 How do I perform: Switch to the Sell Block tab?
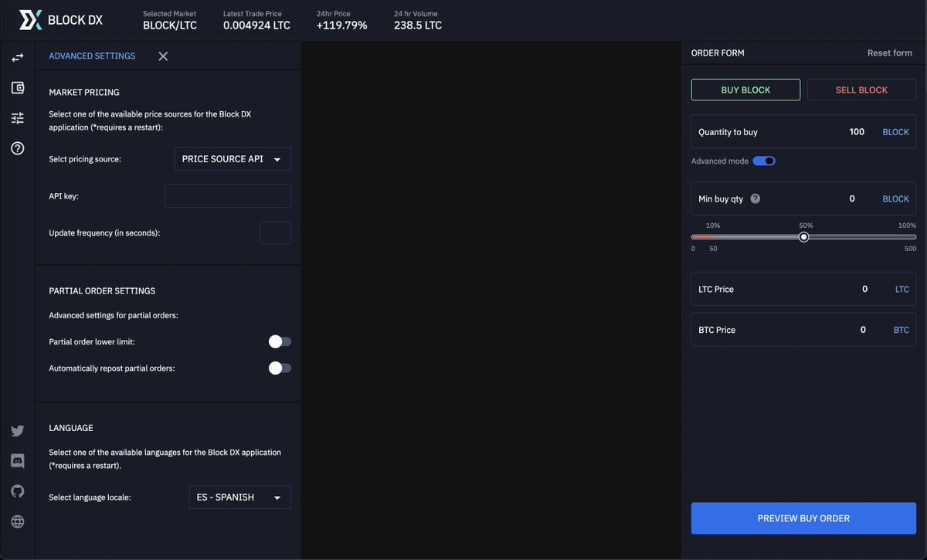(x=861, y=90)
